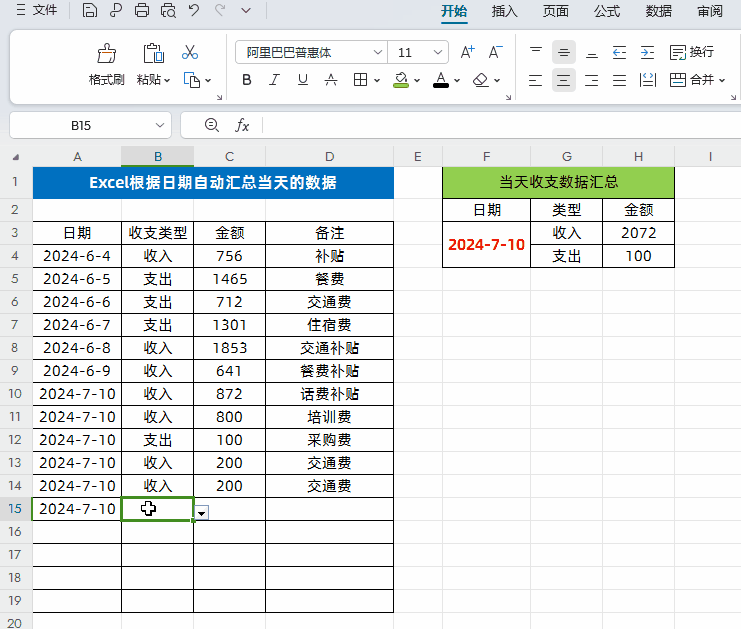
Task: Toggle wrap text 换行
Action: (692, 52)
